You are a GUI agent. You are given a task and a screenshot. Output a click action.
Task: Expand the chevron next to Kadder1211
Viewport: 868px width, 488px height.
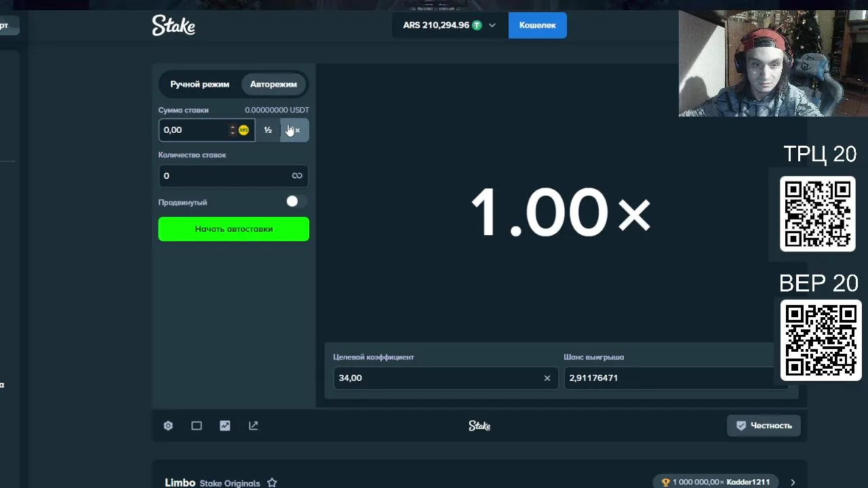point(793,483)
